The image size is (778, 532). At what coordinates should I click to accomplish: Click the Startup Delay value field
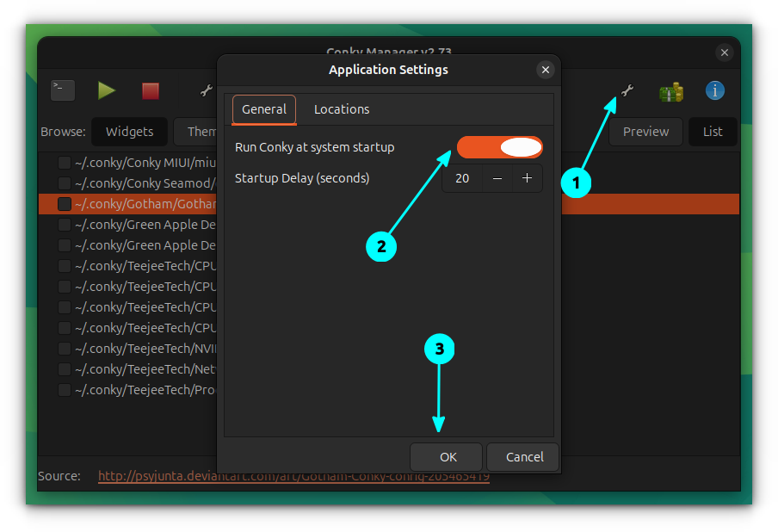(x=462, y=178)
